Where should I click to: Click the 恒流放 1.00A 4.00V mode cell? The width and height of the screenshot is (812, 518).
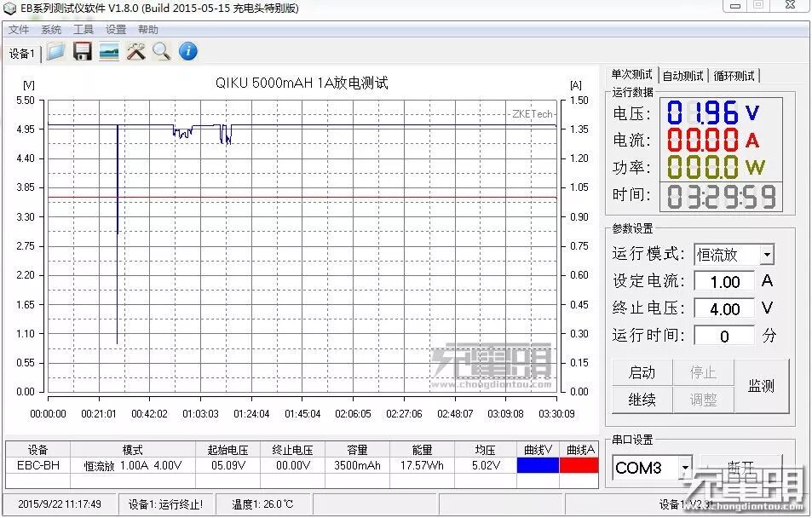pyautogui.click(x=133, y=465)
